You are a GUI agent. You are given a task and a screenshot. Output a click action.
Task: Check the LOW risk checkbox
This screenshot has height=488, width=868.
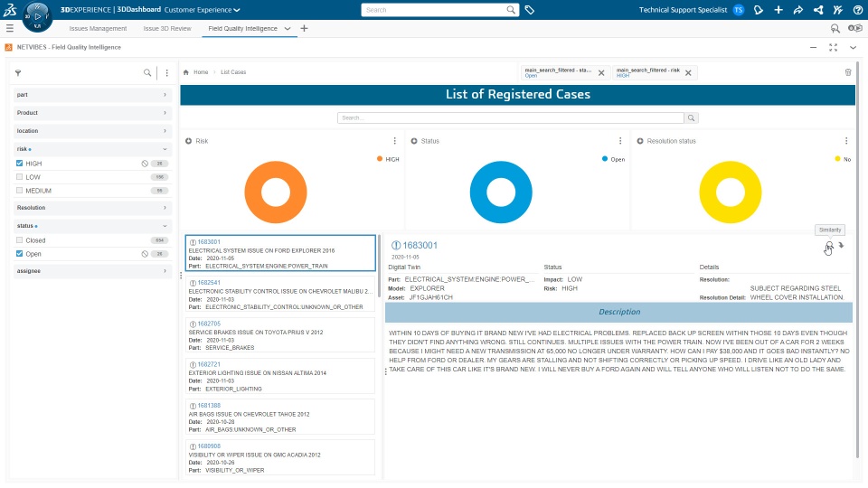[19, 177]
